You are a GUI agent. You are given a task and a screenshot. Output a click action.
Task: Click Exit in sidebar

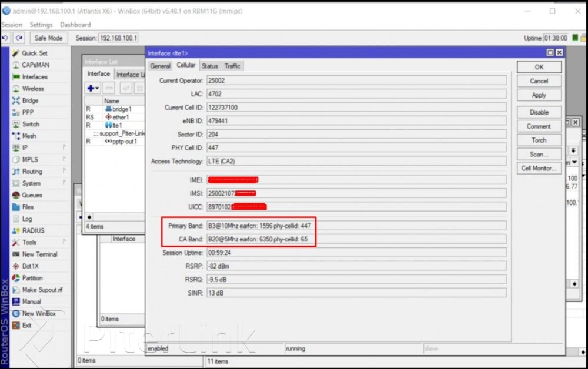26,325
